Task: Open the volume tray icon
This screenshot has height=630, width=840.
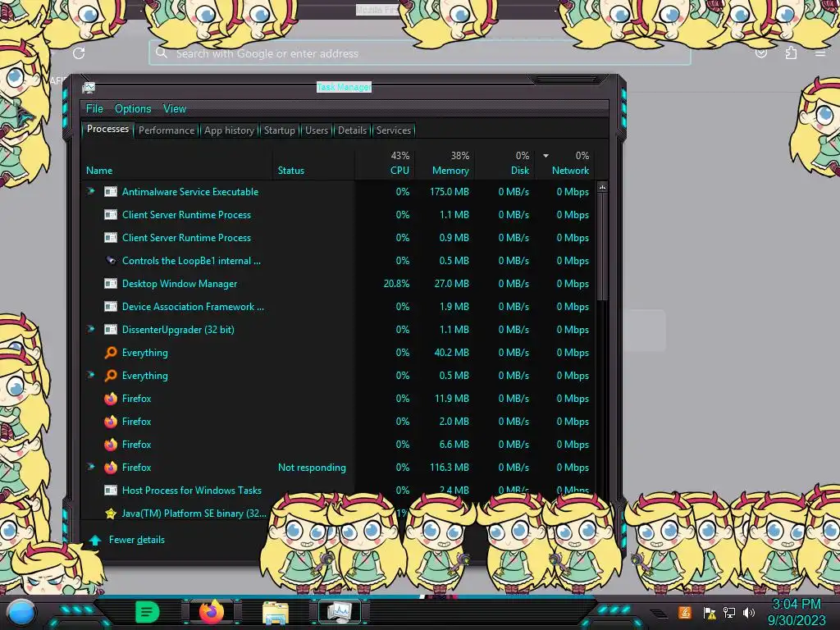Action: pos(748,612)
